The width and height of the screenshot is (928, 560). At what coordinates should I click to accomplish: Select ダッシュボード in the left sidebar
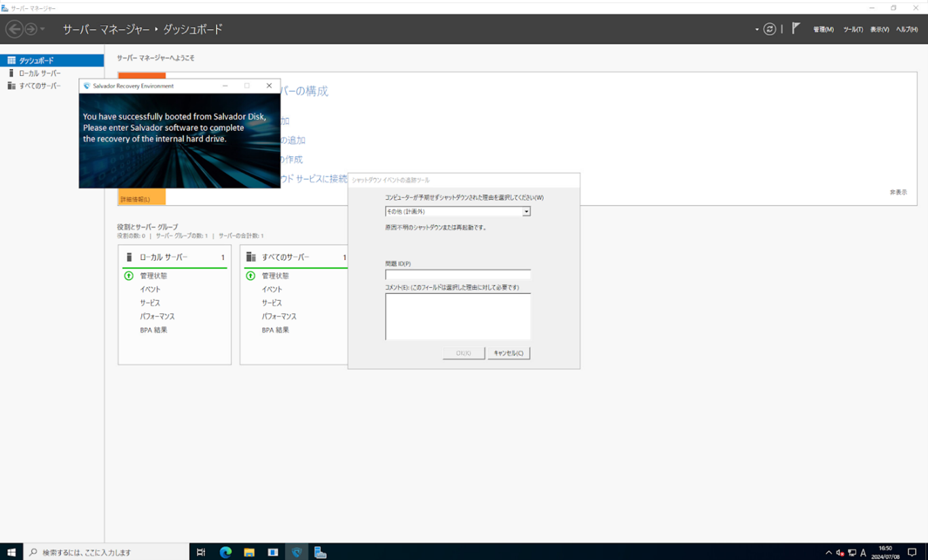pos(52,60)
